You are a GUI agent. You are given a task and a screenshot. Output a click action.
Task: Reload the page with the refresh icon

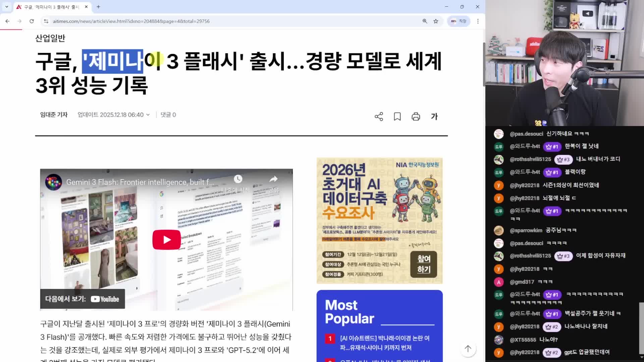coord(32,21)
